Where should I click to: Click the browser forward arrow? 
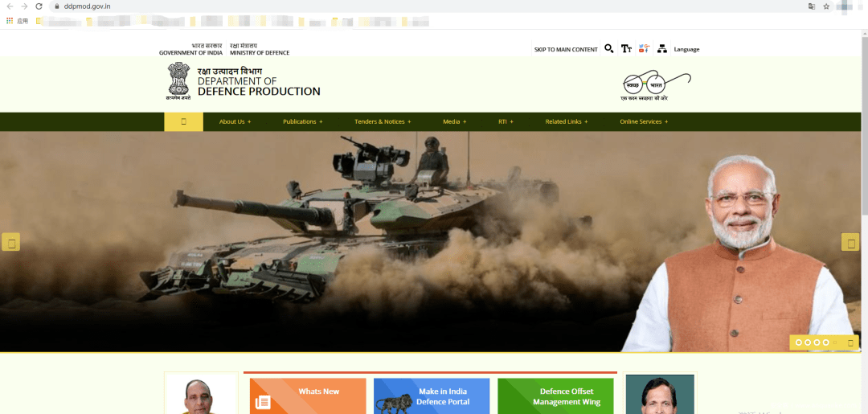tap(24, 6)
